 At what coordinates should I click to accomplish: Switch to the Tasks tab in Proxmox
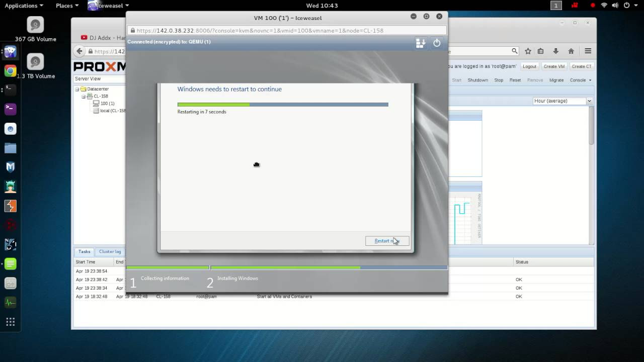tap(85, 251)
